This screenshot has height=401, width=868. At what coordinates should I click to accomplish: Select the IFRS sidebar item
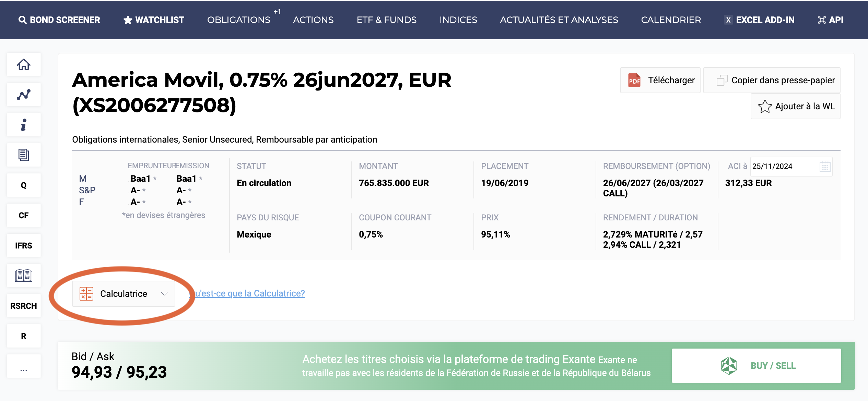[x=24, y=245]
